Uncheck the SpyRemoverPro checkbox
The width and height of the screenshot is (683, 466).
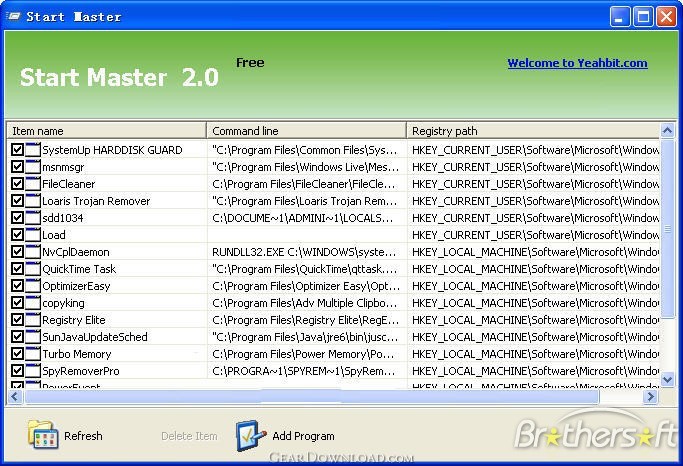[x=17, y=371]
